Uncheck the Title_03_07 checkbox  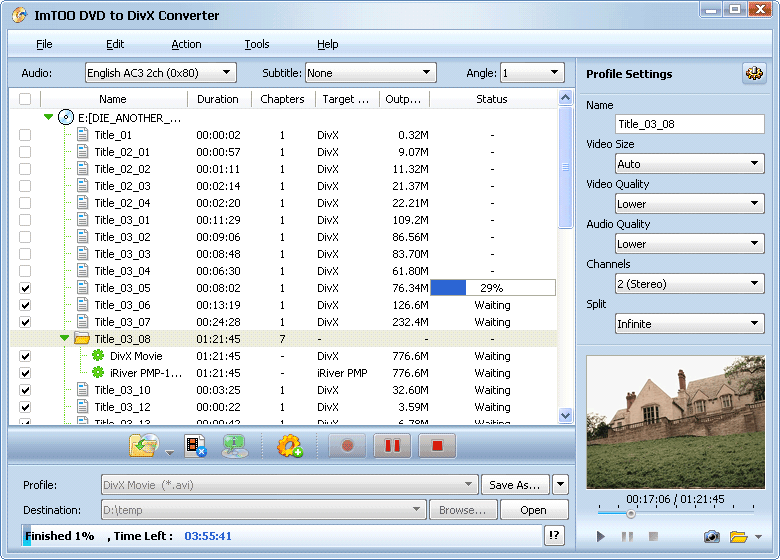25,322
